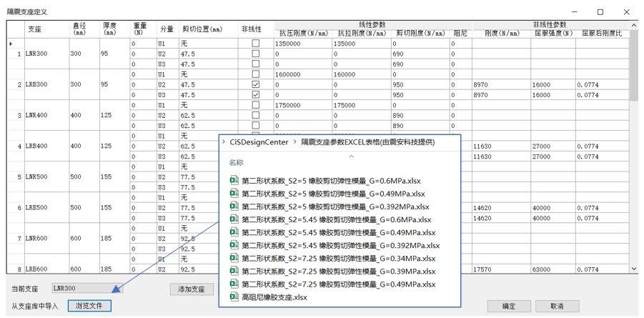644x318 pixels.
Task: Enable 非线性 checkbox for LNR300 U1 row
Action: coord(256,44)
